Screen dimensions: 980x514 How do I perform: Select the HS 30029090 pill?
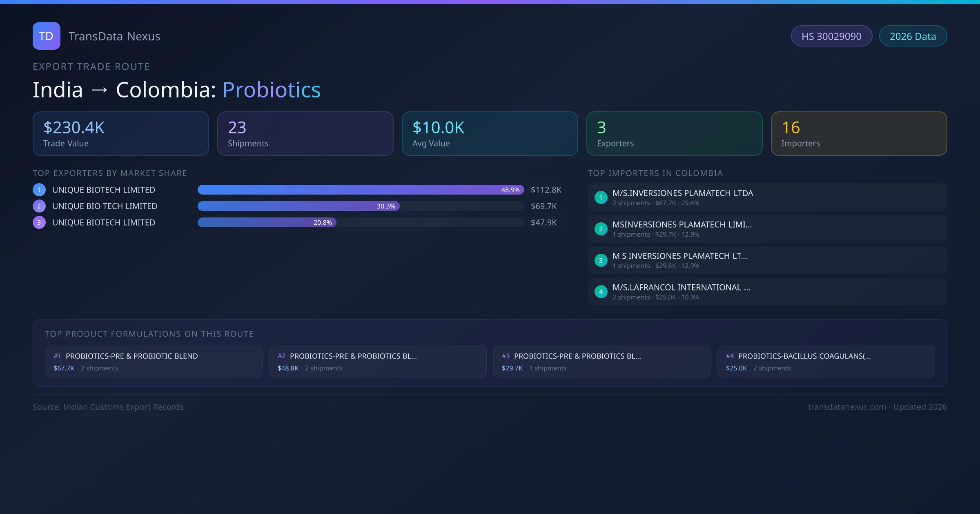tap(831, 36)
